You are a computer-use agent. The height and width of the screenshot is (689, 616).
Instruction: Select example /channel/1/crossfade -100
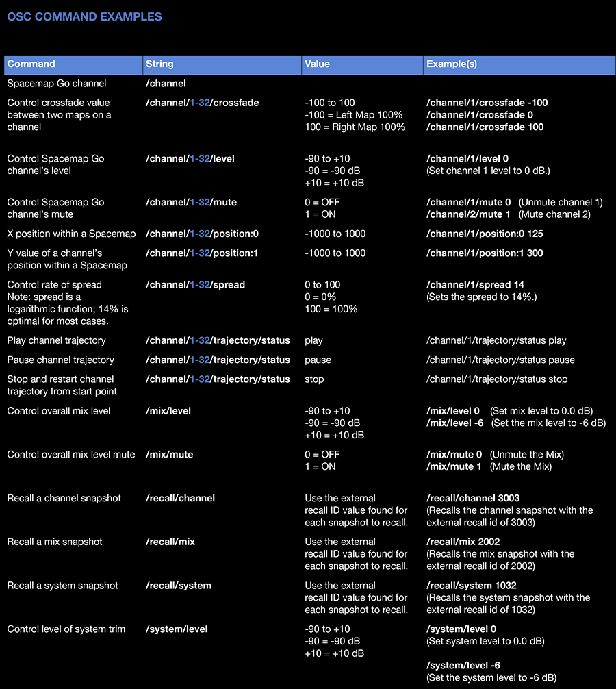(487, 103)
